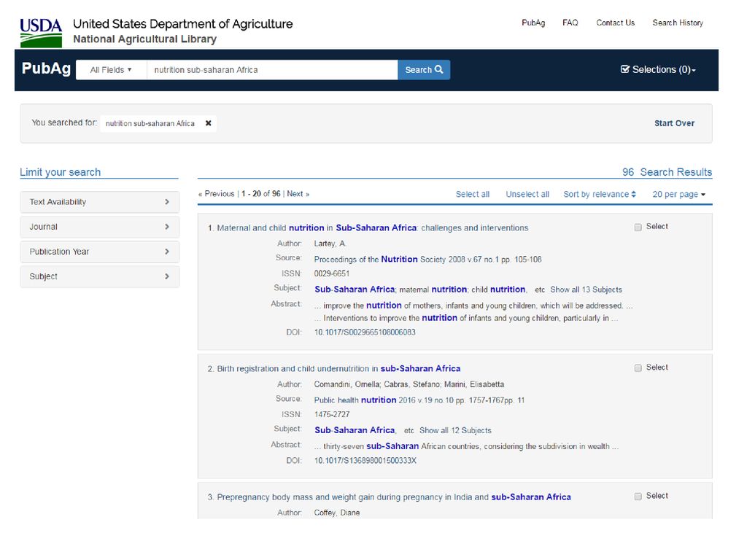Click the child nutrition subject link
747x560 pixels.
tap(498, 289)
